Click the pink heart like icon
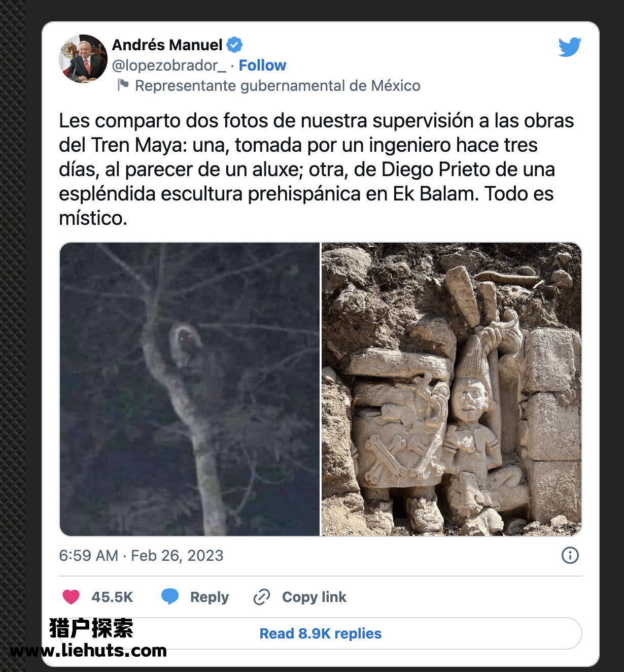The height and width of the screenshot is (672, 624). coord(71,597)
